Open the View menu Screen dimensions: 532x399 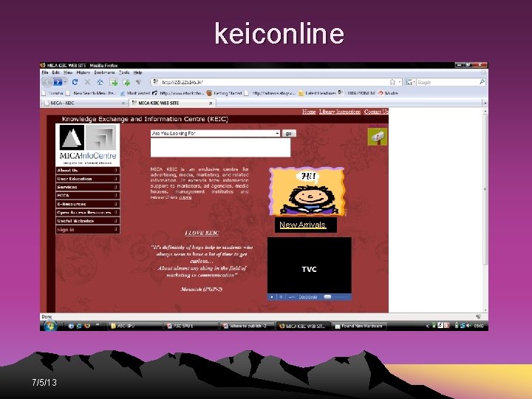(x=68, y=72)
